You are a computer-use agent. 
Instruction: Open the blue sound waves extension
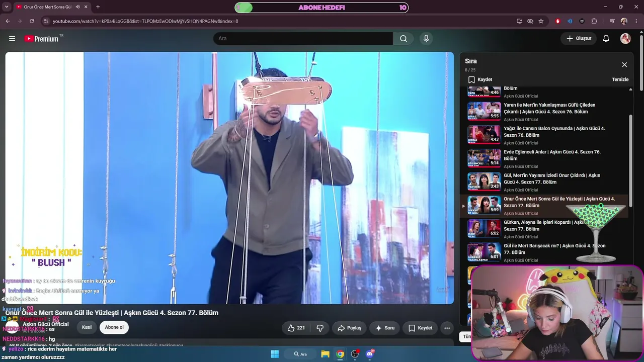(570, 21)
